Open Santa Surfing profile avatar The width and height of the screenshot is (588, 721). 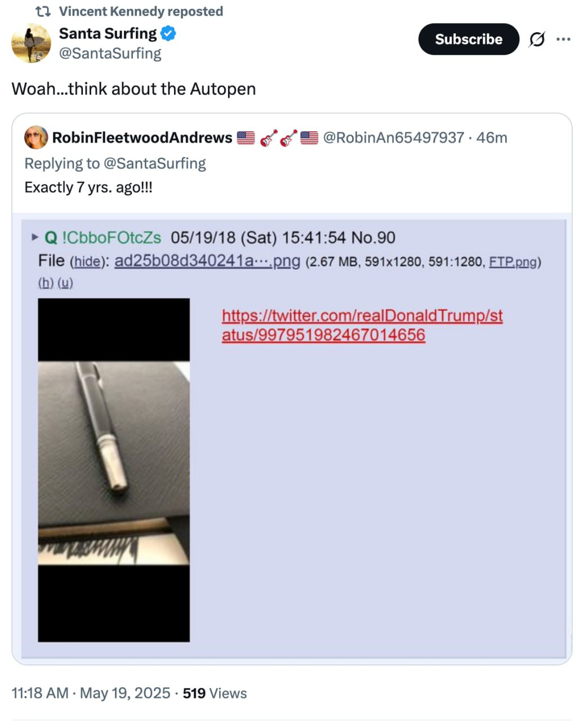(31, 43)
